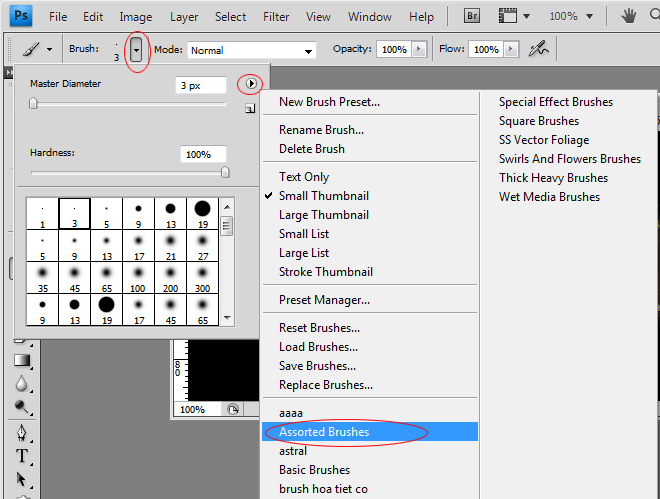Open brush picker flyout menu arrow
This screenshot has height=499, width=660.
[251, 84]
